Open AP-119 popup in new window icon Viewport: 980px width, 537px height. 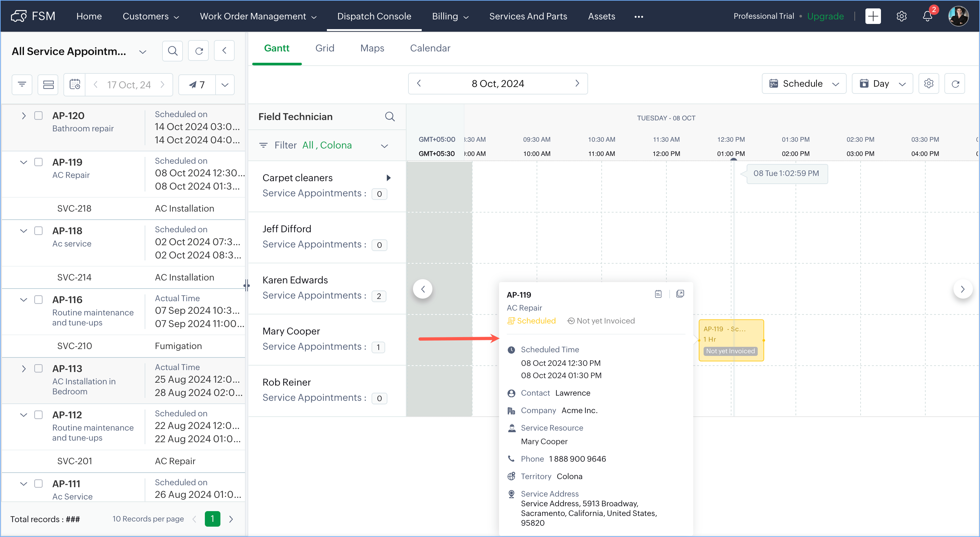click(x=680, y=294)
